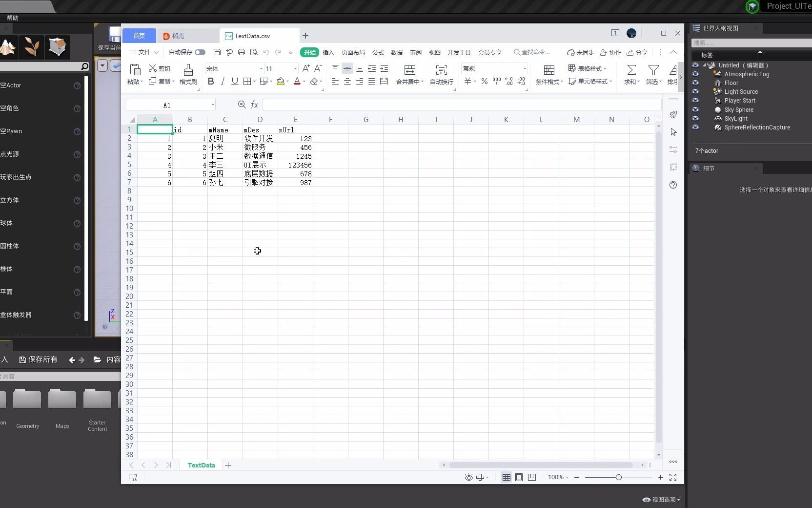This screenshot has width=812, height=508.
Task: Click the 保存所有 save all button
Action: (39, 360)
